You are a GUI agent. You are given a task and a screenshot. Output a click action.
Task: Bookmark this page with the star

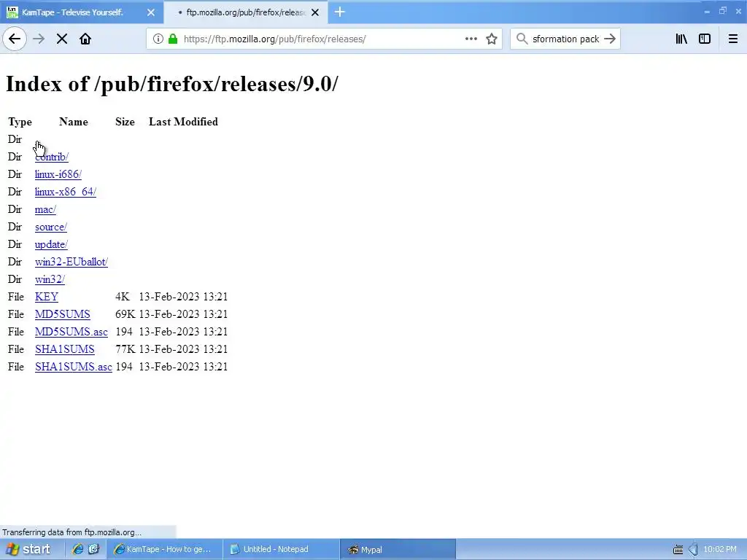point(492,39)
